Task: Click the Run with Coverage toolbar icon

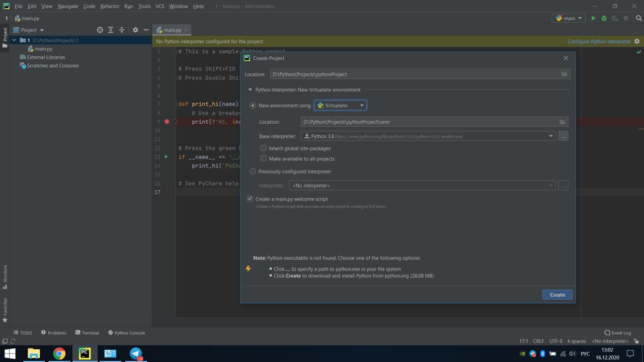Action: click(x=615, y=18)
